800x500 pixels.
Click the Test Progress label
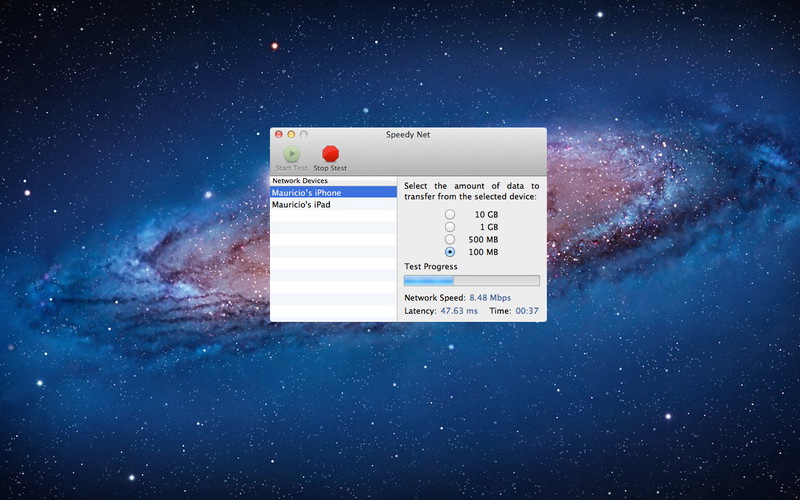tap(431, 267)
